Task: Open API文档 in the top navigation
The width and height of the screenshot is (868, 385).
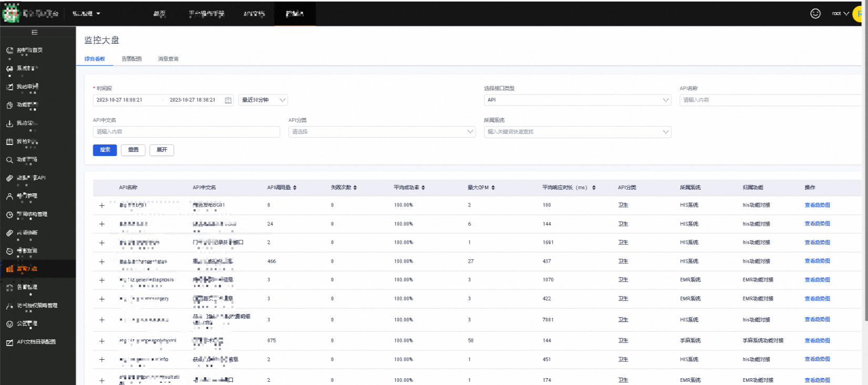Action: pos(254,14)
